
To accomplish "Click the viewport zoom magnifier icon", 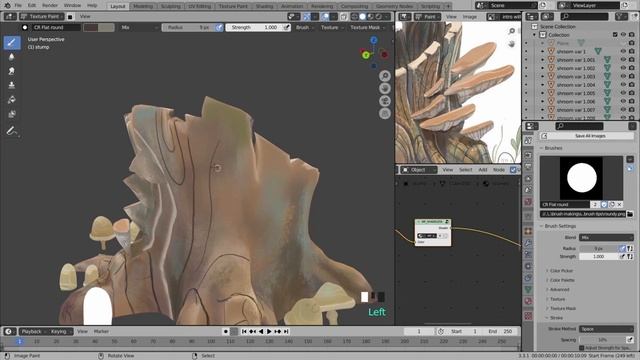I will [384, 76].
